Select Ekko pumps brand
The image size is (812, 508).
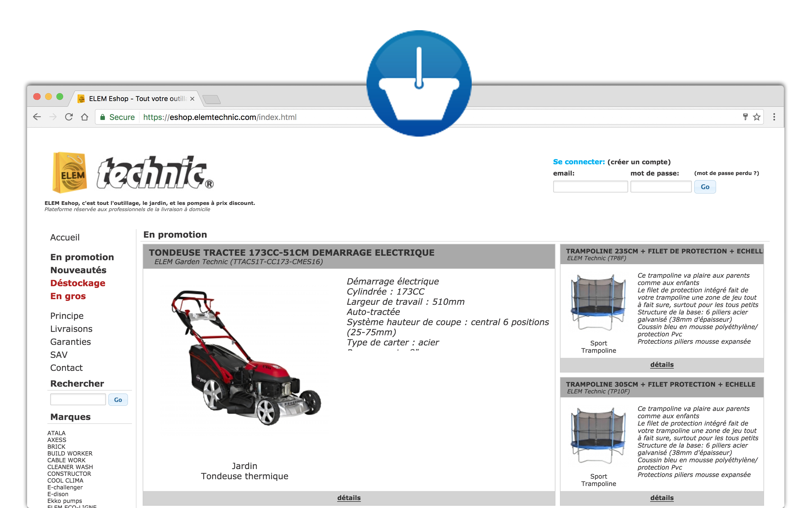coord(64,501)
